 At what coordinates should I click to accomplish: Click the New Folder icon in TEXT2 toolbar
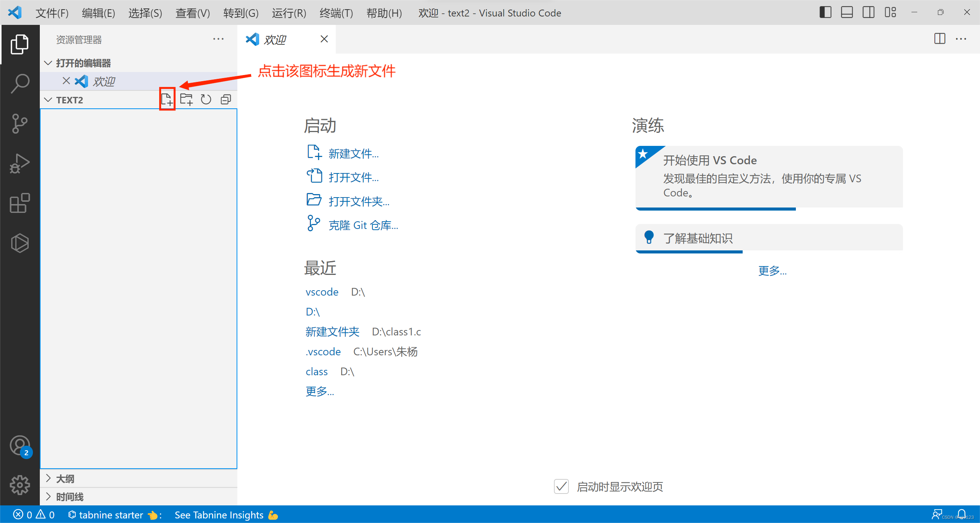187,99
